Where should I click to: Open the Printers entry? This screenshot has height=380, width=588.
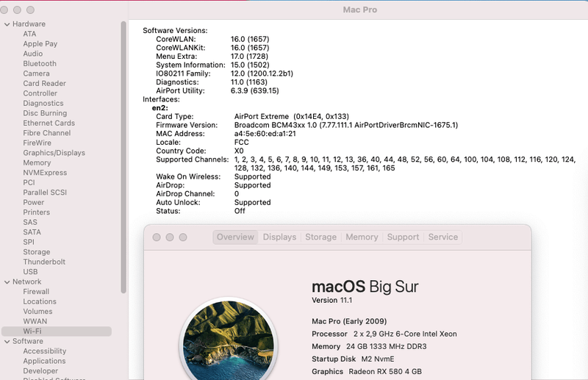tap(36, 212)
